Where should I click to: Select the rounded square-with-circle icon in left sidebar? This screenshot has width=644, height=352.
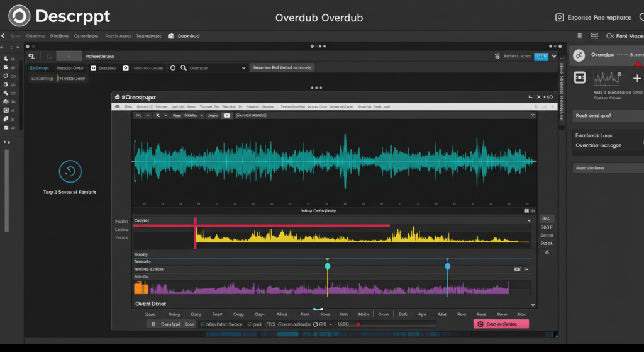pos(6,110)
